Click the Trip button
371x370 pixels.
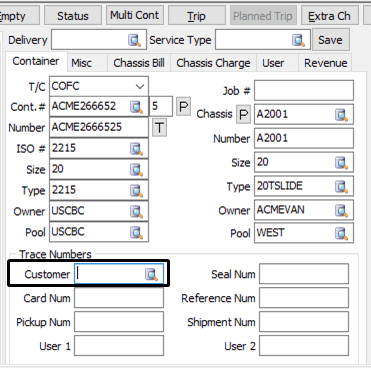(x=196, y=16)
